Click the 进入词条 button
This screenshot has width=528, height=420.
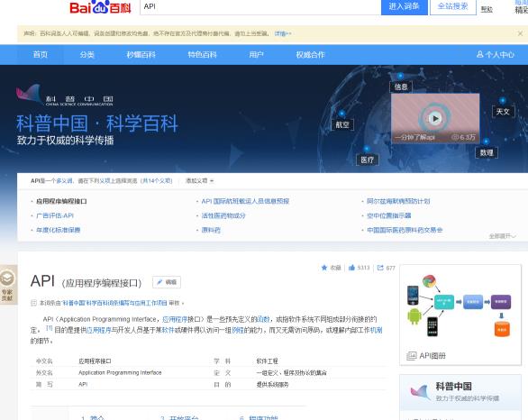click(x=404, y=6)
